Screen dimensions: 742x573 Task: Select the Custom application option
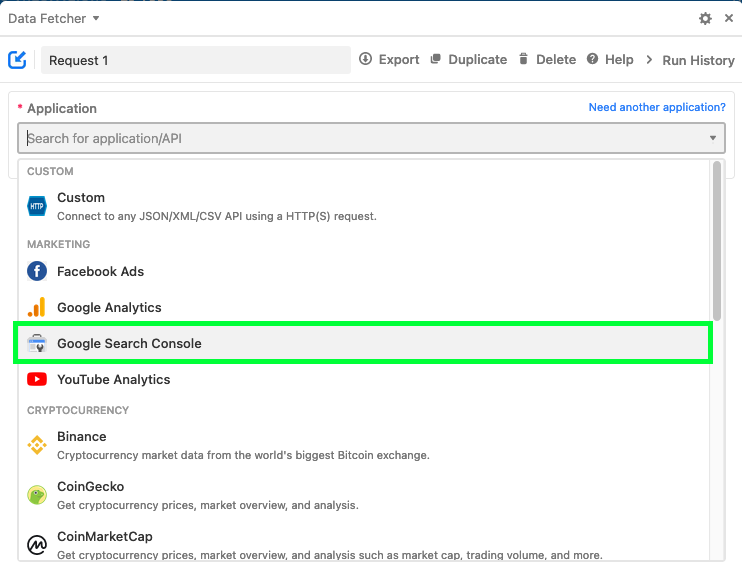pos(363,206)
